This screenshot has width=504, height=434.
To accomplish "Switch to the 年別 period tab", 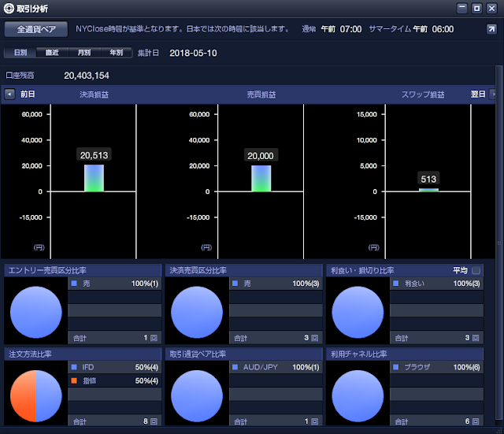I will point(117,53).
